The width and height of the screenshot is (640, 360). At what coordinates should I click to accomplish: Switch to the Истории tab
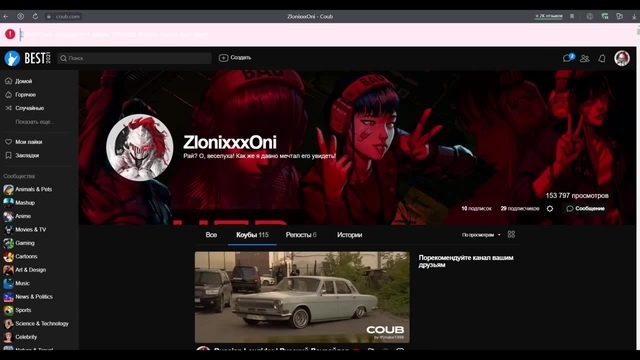point(349,235)
